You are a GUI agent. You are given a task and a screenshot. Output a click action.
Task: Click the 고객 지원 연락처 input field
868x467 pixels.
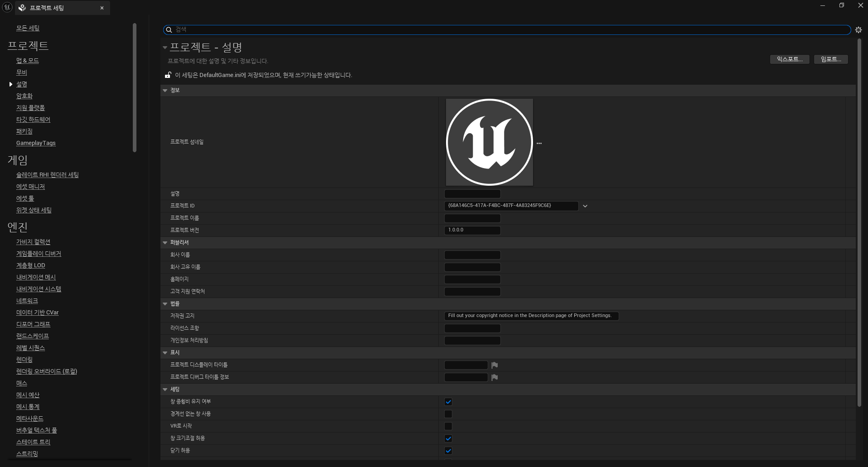tap(472, 292)
